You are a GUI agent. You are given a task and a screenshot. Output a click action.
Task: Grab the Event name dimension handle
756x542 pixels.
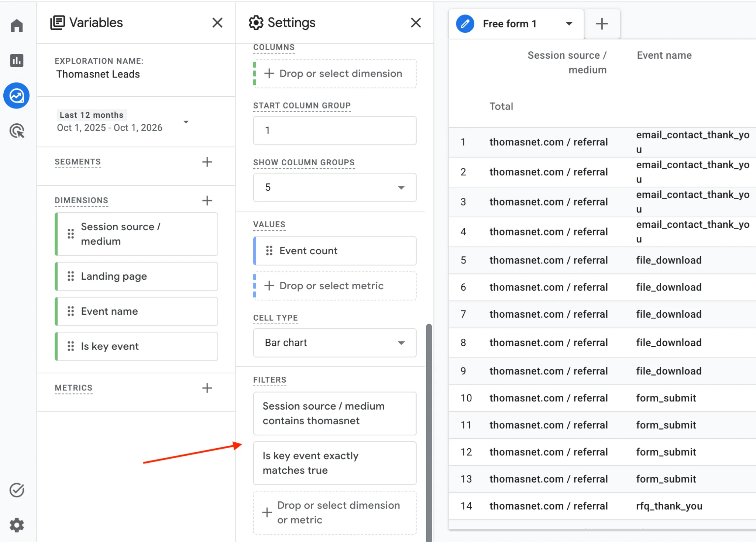71,311
